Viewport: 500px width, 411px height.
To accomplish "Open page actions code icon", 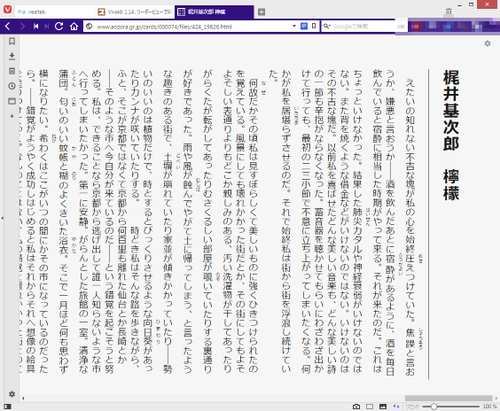I will coord(396,407).
